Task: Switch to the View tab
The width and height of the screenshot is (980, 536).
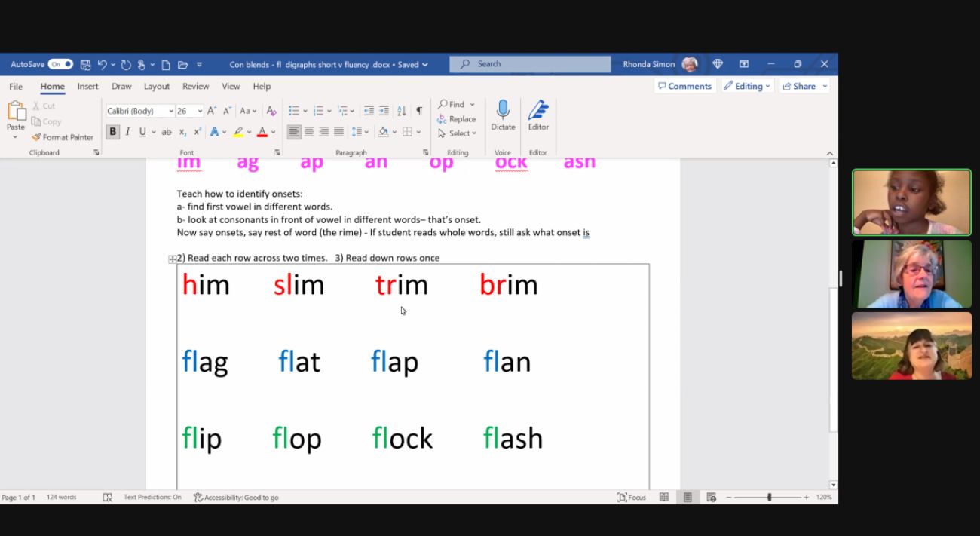Action: point(231,87)
